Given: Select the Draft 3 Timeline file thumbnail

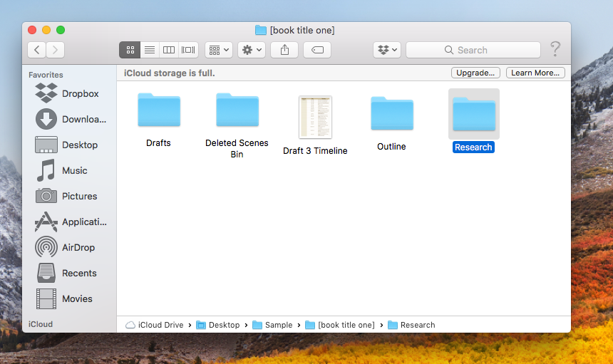Looking at the screenshot, I should pos(316,117).
